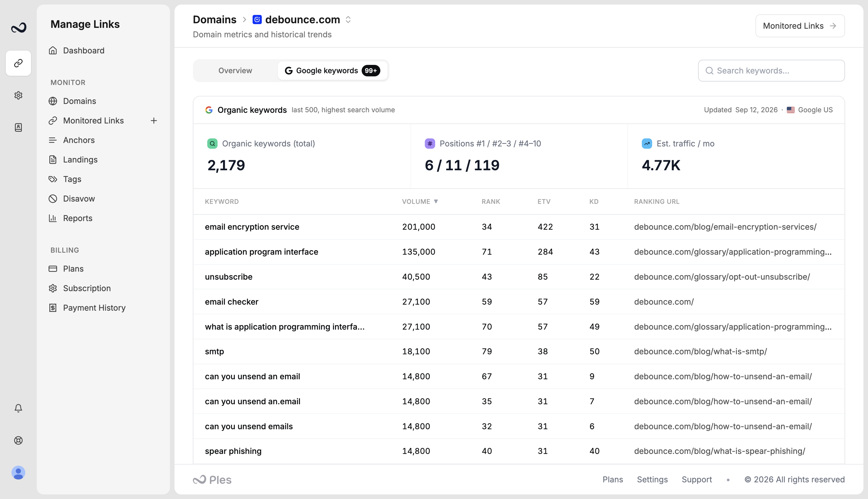Click the 4.77K estimated traffic value
Viewport: 868px width, 499px height.
661,165
